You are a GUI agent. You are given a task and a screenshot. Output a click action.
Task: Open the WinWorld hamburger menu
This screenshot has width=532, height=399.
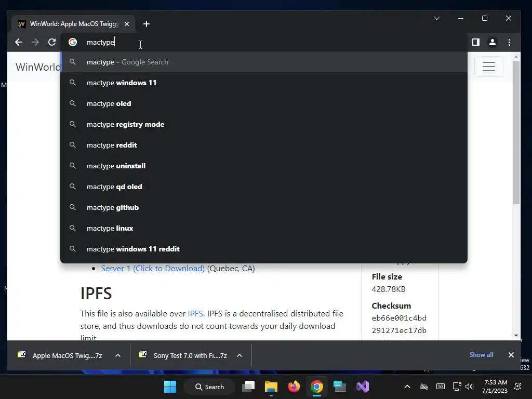coord(488,66)
